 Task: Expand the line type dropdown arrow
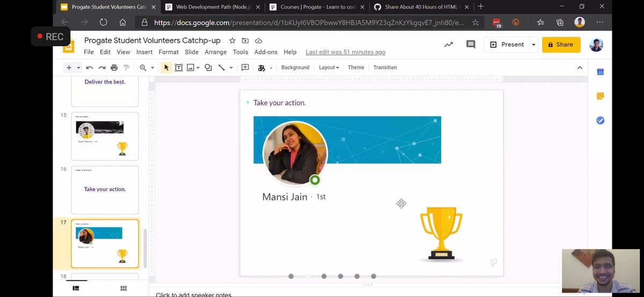click(231, 68)
